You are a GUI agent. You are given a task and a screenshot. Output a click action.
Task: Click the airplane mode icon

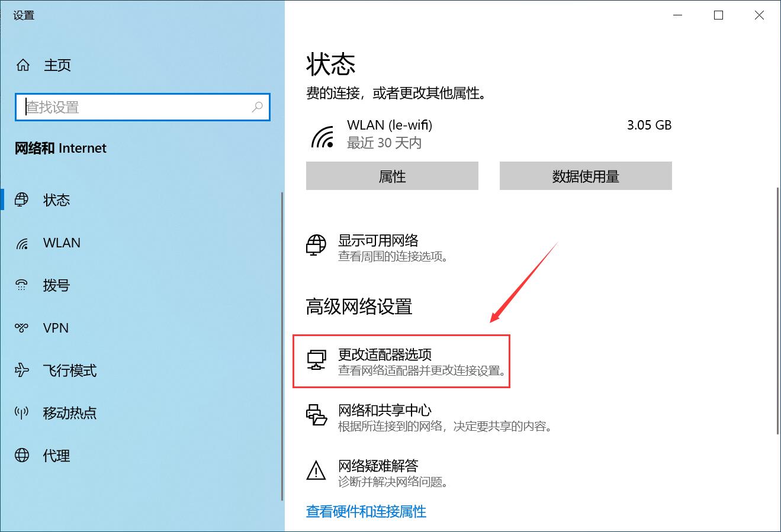[22, 370]
